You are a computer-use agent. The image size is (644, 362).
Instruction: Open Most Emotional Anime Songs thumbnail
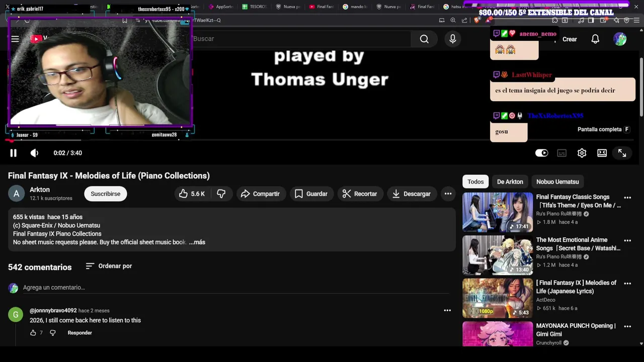(x=498, y=255)
